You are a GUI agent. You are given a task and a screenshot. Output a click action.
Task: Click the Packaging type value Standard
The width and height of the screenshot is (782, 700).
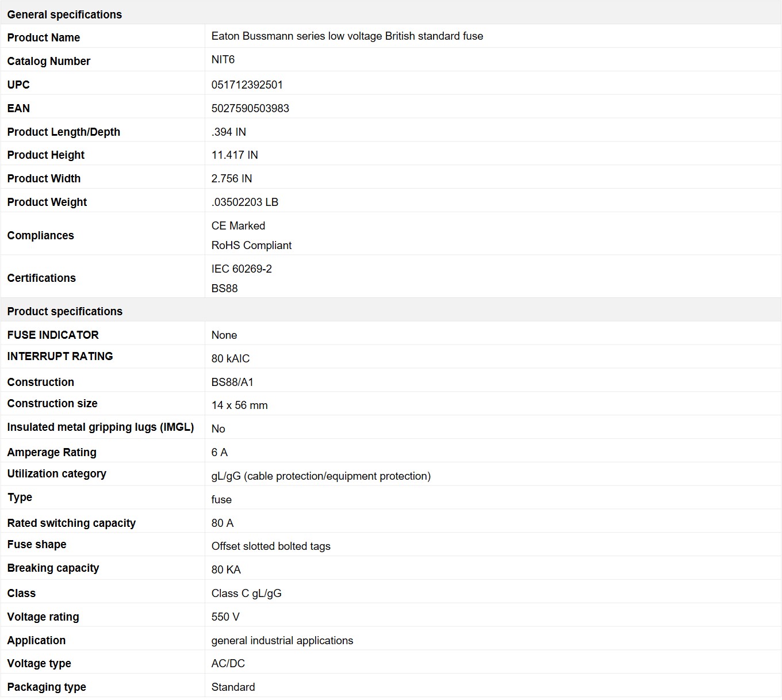coord(233,687)
